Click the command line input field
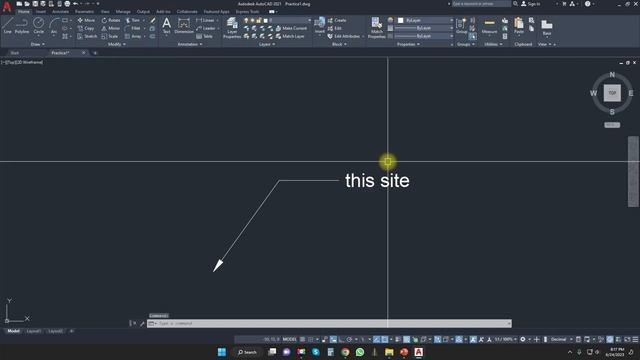Viewport: 640px width, 360px height. [329, 323]
